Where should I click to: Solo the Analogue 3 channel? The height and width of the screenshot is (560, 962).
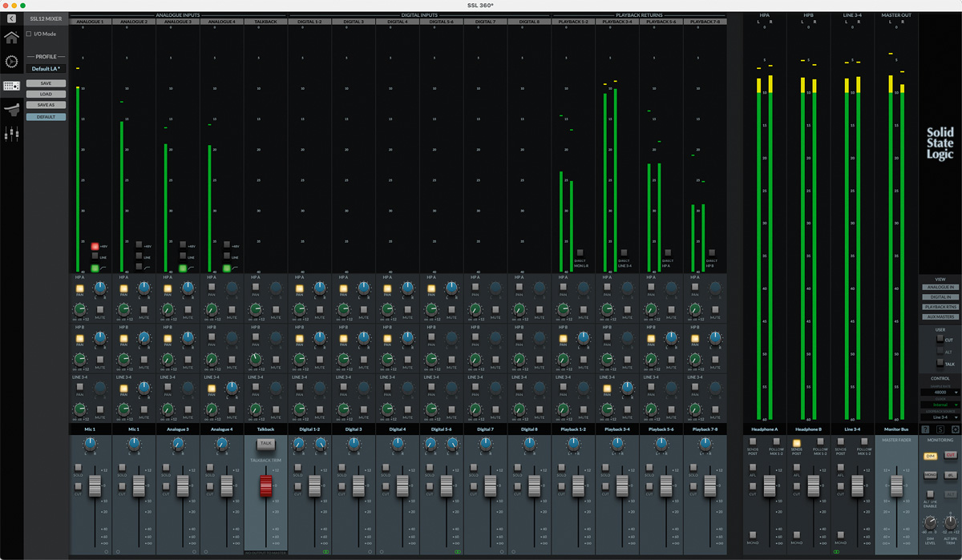point(166,466)
